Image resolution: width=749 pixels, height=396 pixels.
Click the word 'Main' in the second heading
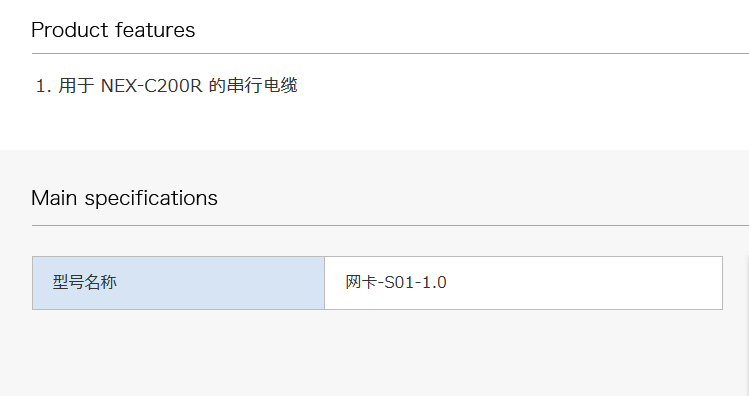tap(54, 198)
